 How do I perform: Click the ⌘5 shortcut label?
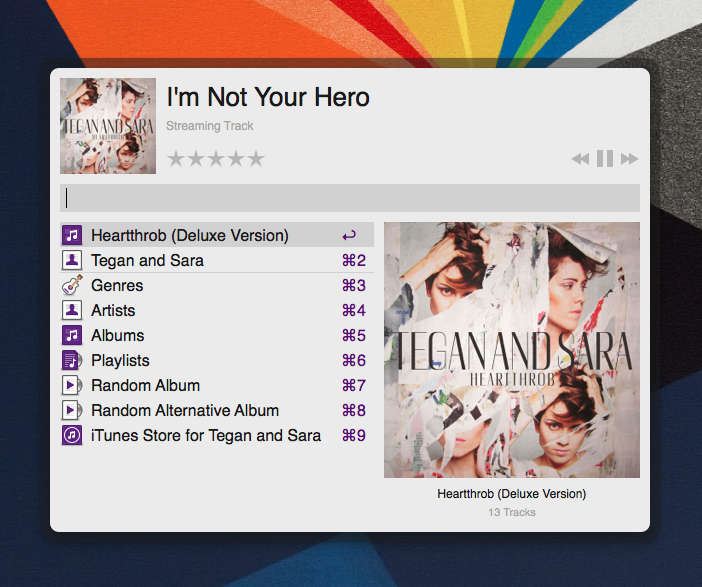point(354,335)
